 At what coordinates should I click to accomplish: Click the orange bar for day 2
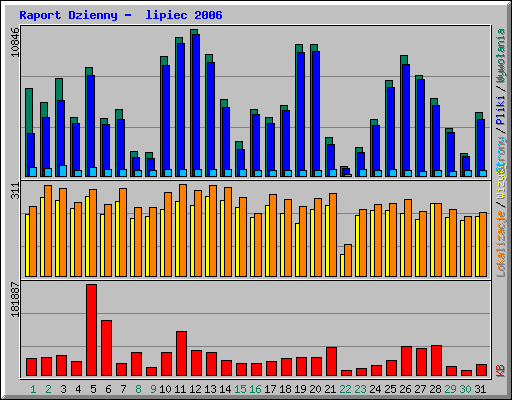point(48,231)
